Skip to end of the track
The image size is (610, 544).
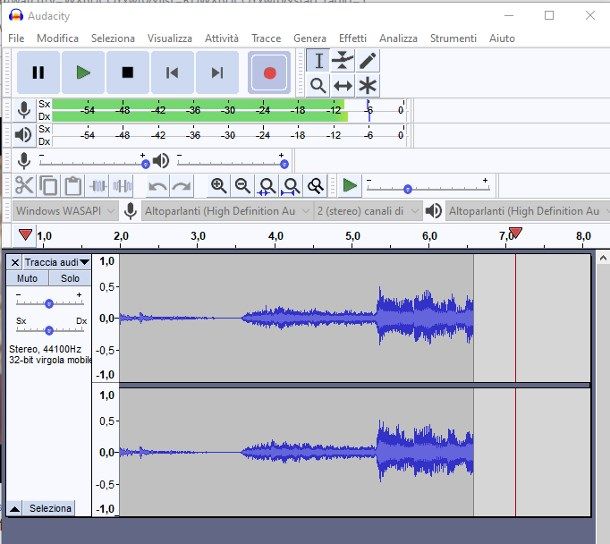[x=217, y=72]
